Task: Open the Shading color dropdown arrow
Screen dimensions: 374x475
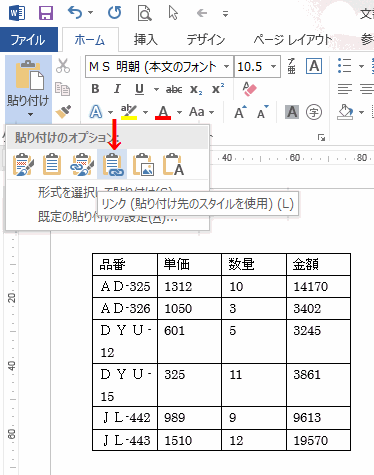Action: (x=362, y=113)
